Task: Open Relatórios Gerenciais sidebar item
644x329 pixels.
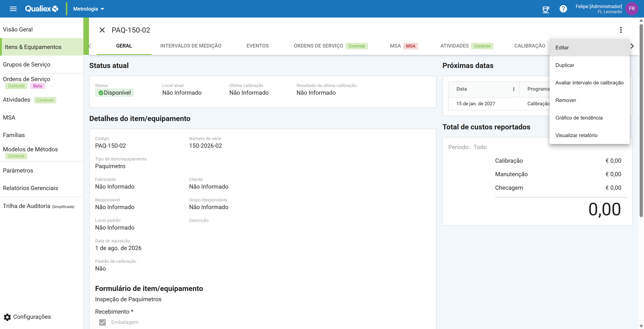Action: (42, 188)
